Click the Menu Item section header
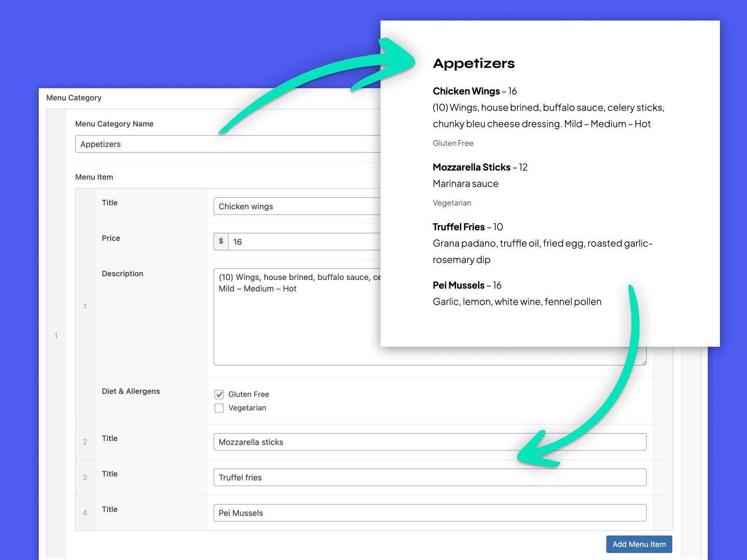Viewport: 747px width, 560px height. (94, 177)
